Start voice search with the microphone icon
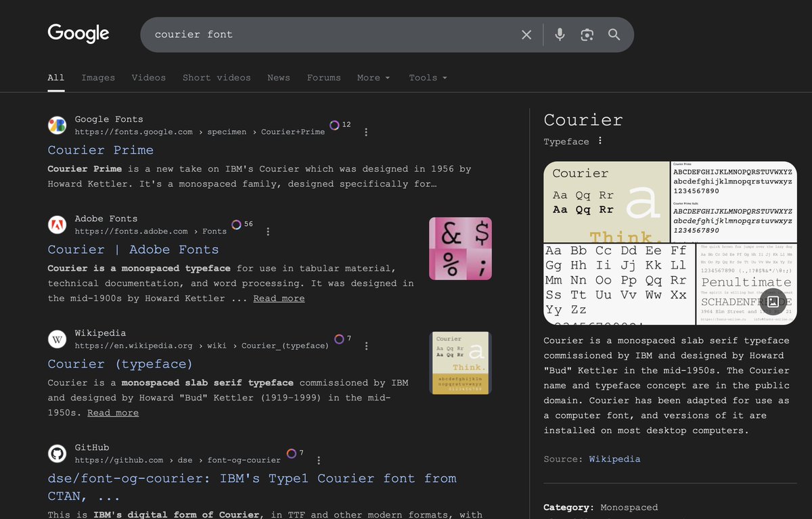This screenshot has width=812, height=519. click(560, 35)
